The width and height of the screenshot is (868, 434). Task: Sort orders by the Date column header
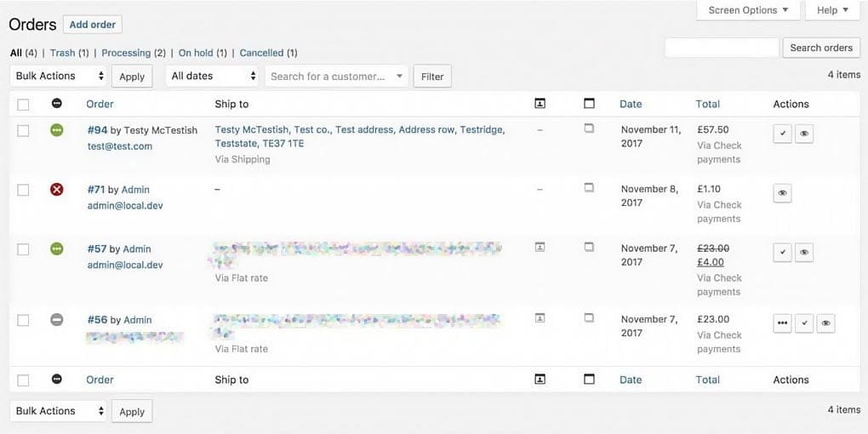(631, 104)
